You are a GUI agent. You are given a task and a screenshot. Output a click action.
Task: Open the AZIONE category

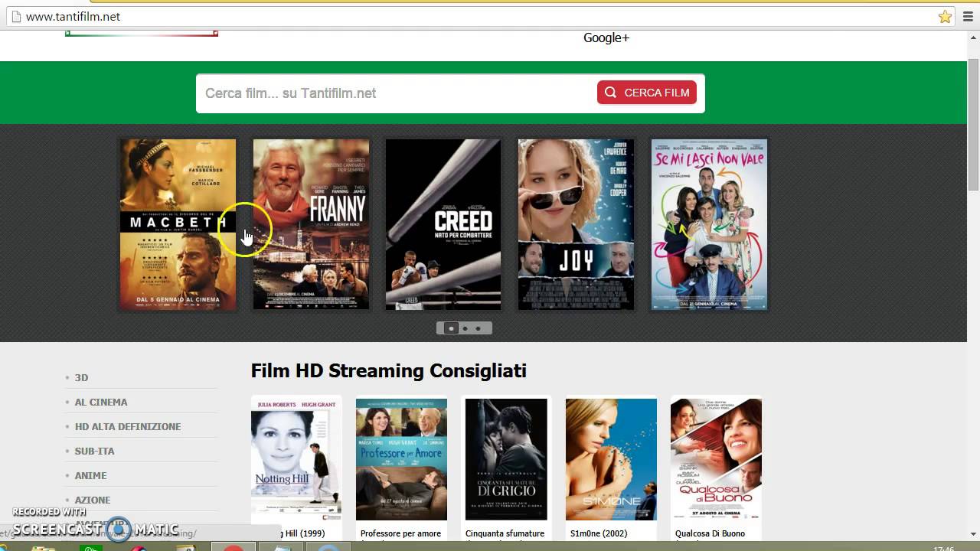(x=93, y=500)
